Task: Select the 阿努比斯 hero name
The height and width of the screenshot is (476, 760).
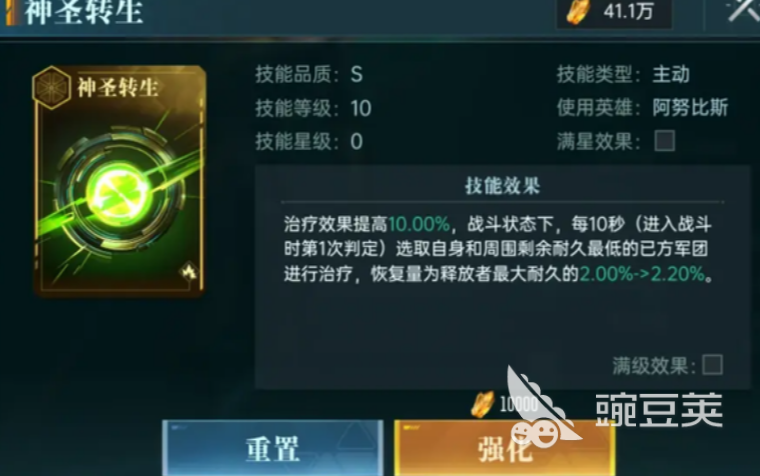Action: point(690,107)
